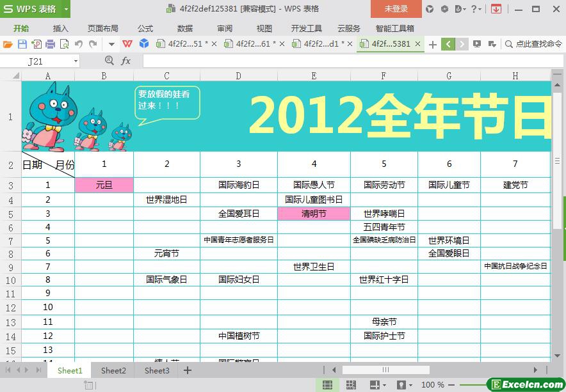Open the 开发工具 ribbon tab
Image resolution: width=566 pixels, height=392 pixels.
307,29
